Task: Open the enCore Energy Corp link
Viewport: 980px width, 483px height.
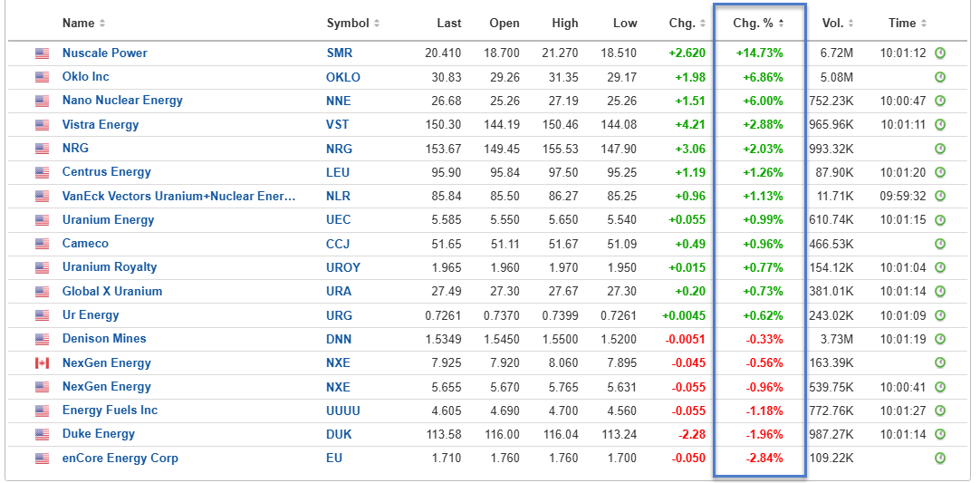Action: coord(120,458)
